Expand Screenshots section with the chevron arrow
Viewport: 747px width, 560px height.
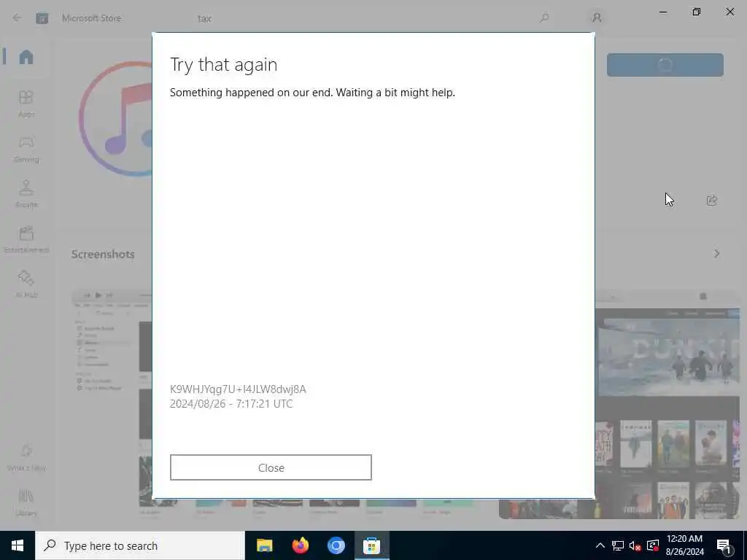[x=716, y=253]
